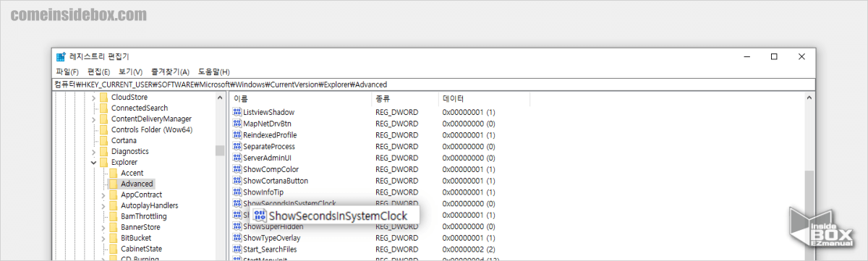Click the AutoplayHandlers folder icon
This screenshot has height=261, width=868.
[x=113, y=206]
